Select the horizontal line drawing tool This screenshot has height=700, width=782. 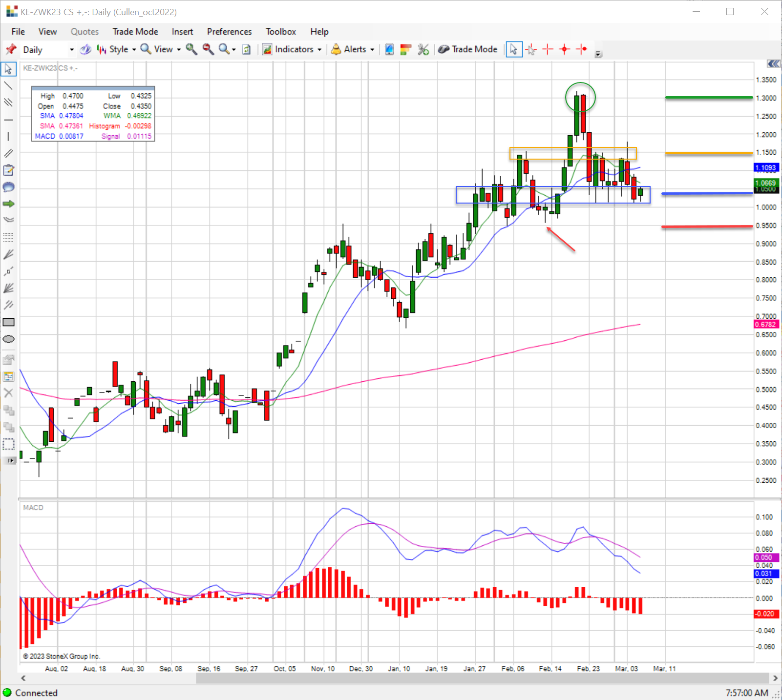point(8,120)
